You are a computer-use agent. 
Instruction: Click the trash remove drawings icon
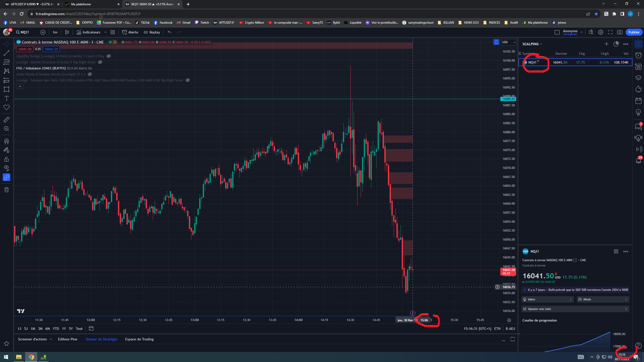tap(7, 190)
